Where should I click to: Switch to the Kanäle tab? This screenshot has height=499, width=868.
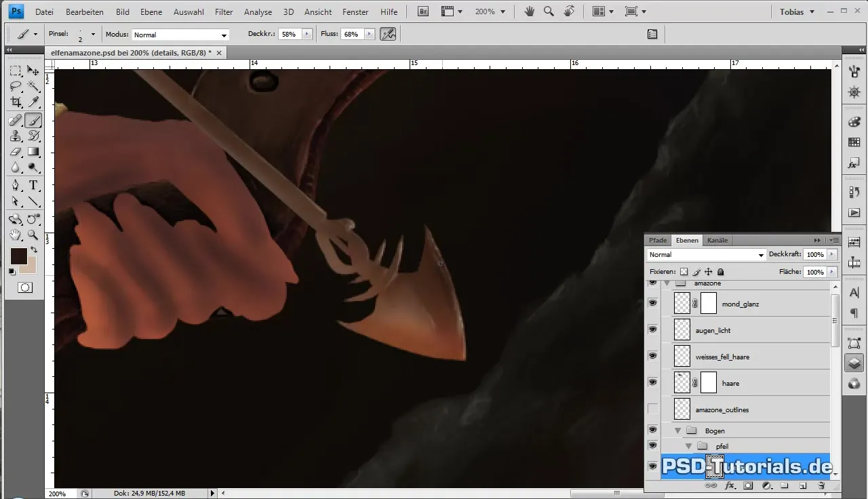point(717,240)
